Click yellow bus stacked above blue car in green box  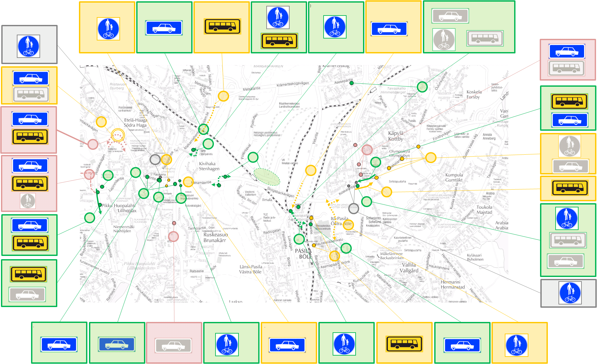click(x=569, y=101)
